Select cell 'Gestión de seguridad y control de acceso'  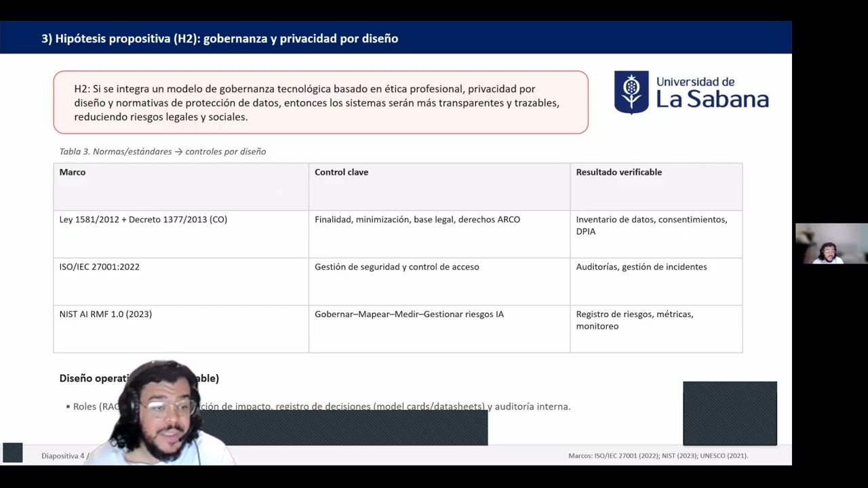click(439, 282)
